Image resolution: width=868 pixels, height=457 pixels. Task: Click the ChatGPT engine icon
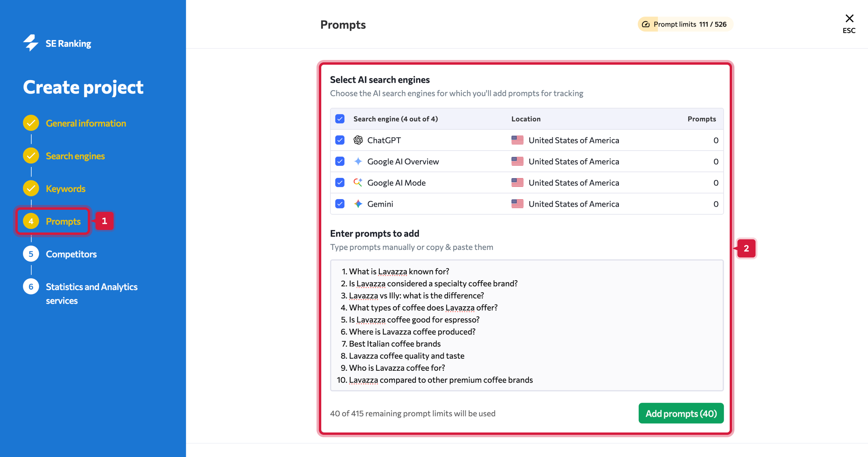pyautogui.click(x=358, y=140)
